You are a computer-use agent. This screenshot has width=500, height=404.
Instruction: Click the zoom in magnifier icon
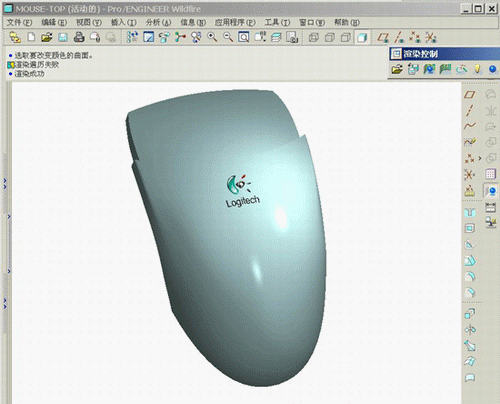(212, 37)
